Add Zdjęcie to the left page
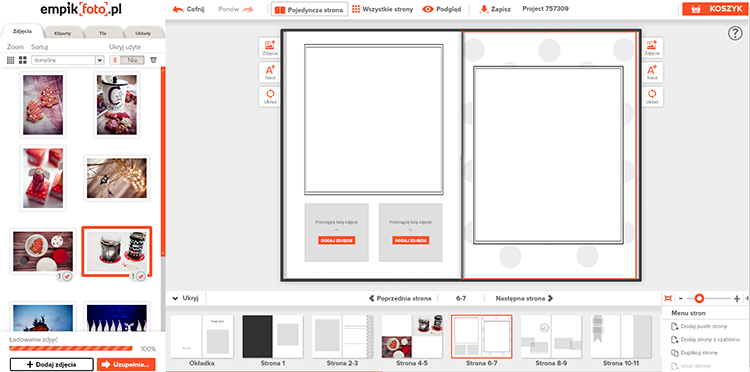 point(270,48)
